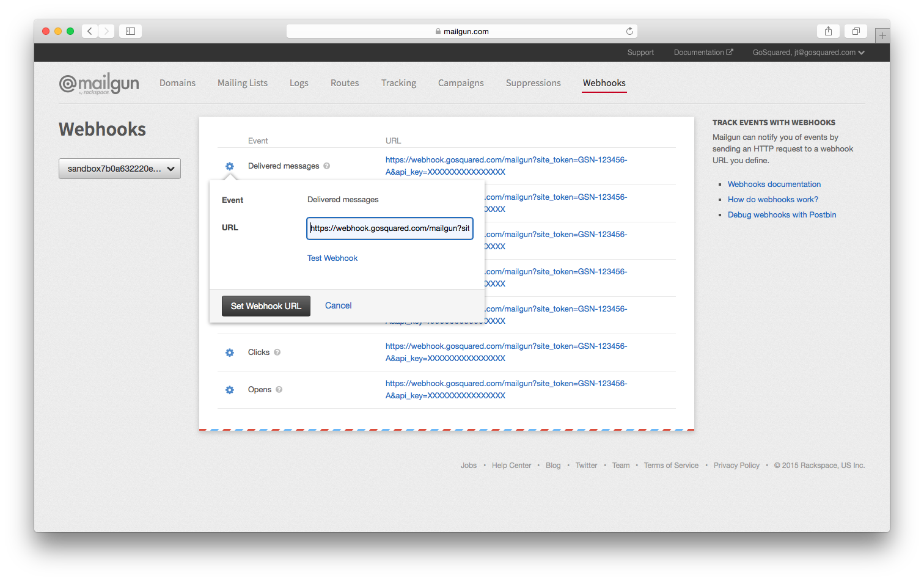This screenshot has height=581, width=924.
Task: Go back with Safari's back arrow
Action: [x=90, y=31]
